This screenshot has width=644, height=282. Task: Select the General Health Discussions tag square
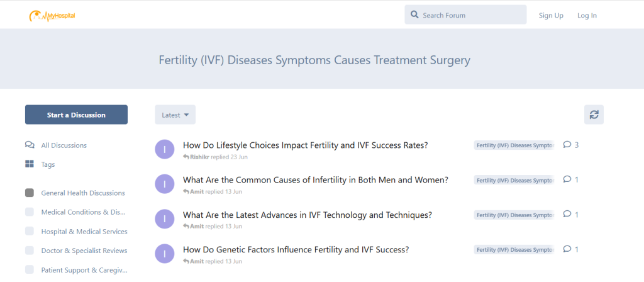(30, 193)
